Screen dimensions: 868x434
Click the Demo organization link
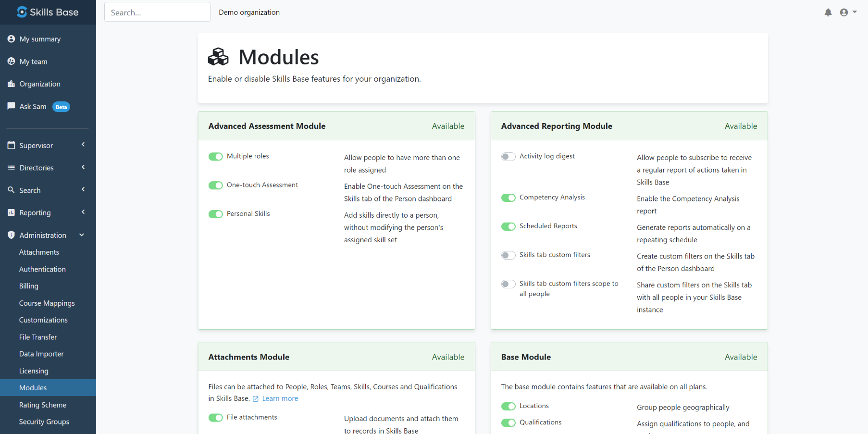point(249,12)
